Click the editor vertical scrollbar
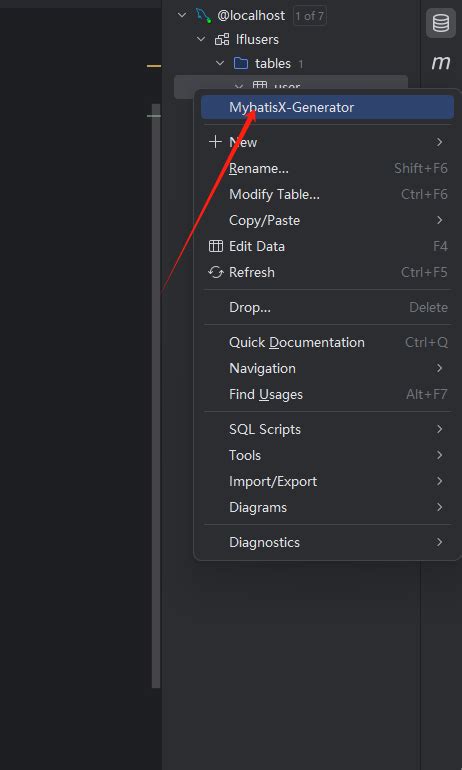 pyautogui.click(x=156, y=396)
